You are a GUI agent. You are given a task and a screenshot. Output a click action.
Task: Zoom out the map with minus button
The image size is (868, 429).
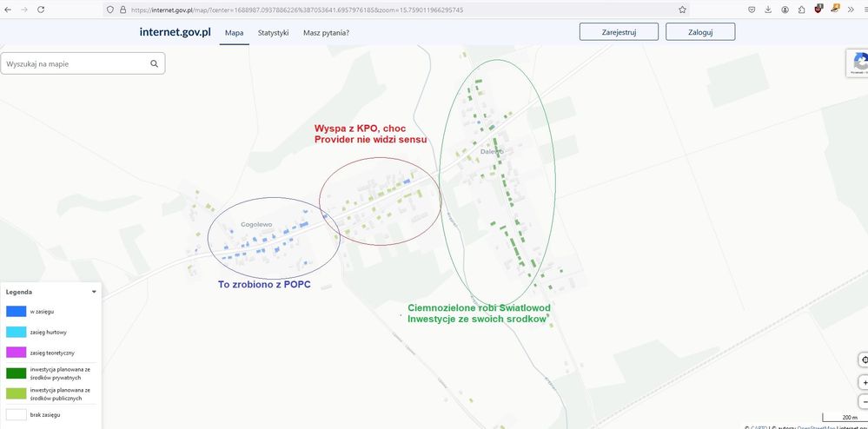[x=864, y=402]
